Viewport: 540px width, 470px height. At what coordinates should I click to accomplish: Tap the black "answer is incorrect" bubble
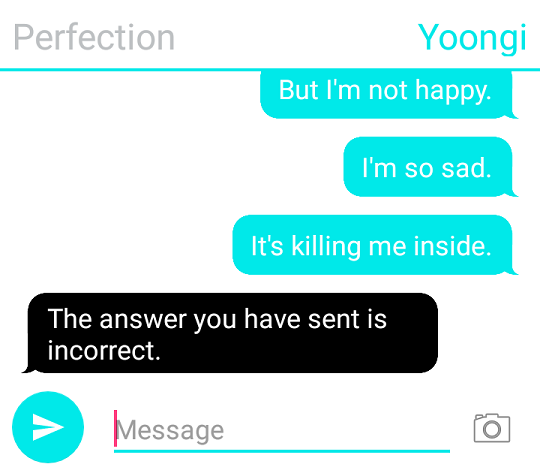tap(231, 333)
